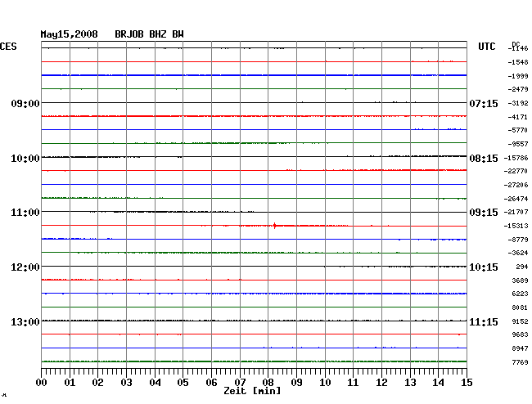The height and width of the screenshot is (404, 532).
Task: Click the 07:15 UTC time label
Action: pyautogui.click(x=484, y=103)
